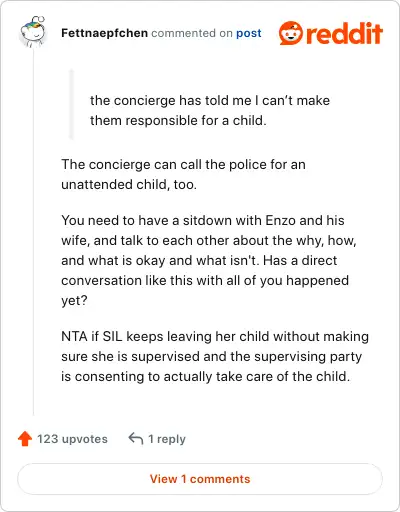Click the word "yet?" ending the question

click(x=74, y=301)
